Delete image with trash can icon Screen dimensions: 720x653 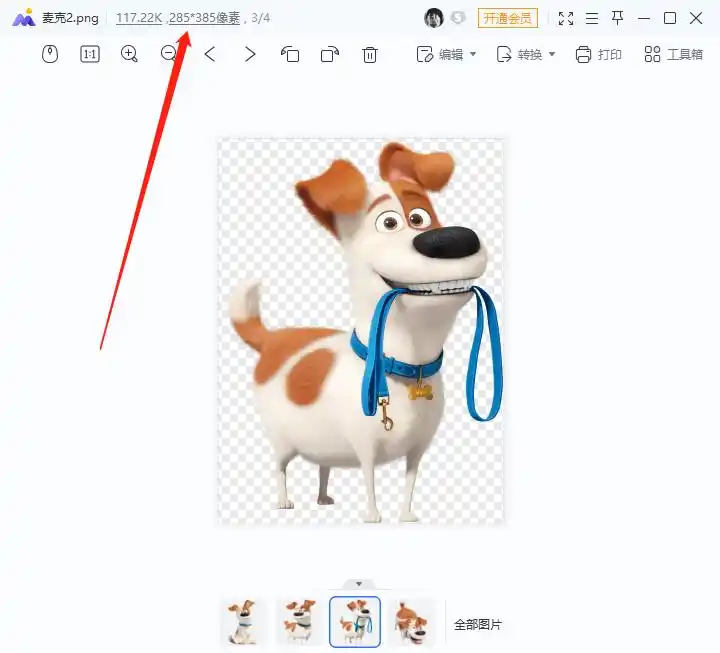(370, 55)
